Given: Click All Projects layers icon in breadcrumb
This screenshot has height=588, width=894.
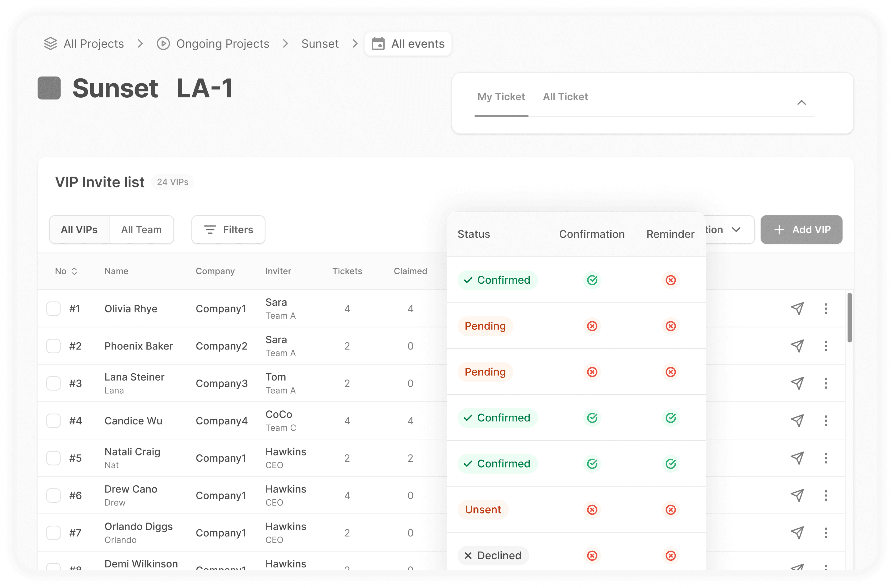Looking at the screenshot, I should pos(50,44).
